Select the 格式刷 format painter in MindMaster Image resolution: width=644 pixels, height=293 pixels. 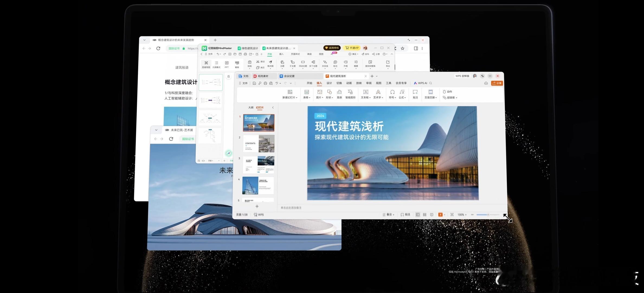pyautogui.click(x=270, y=63)
